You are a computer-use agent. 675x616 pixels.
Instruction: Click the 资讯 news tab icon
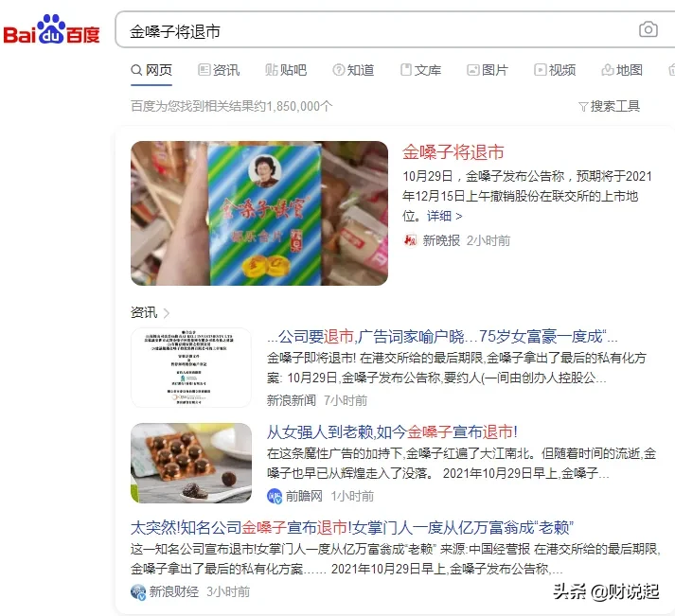204,70
